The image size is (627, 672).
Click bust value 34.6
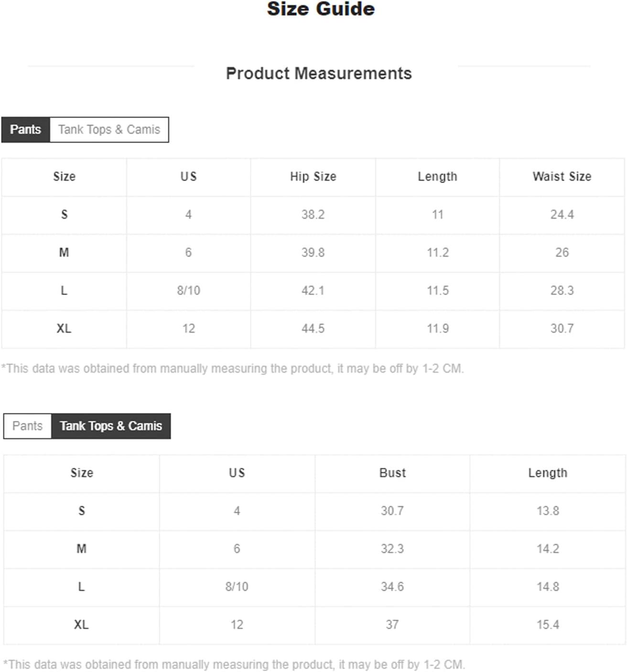pyautogui.click(x=392, y=587)
